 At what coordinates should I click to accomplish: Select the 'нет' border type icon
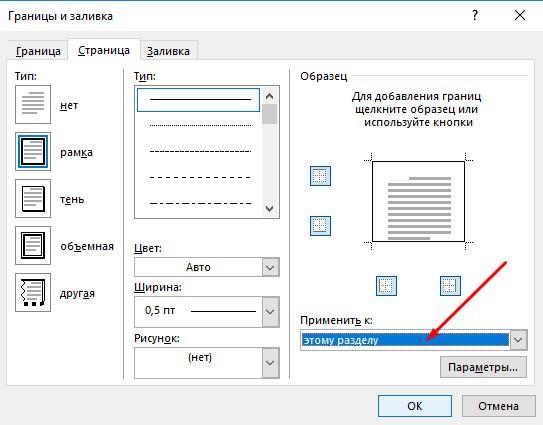pos(33,104)
